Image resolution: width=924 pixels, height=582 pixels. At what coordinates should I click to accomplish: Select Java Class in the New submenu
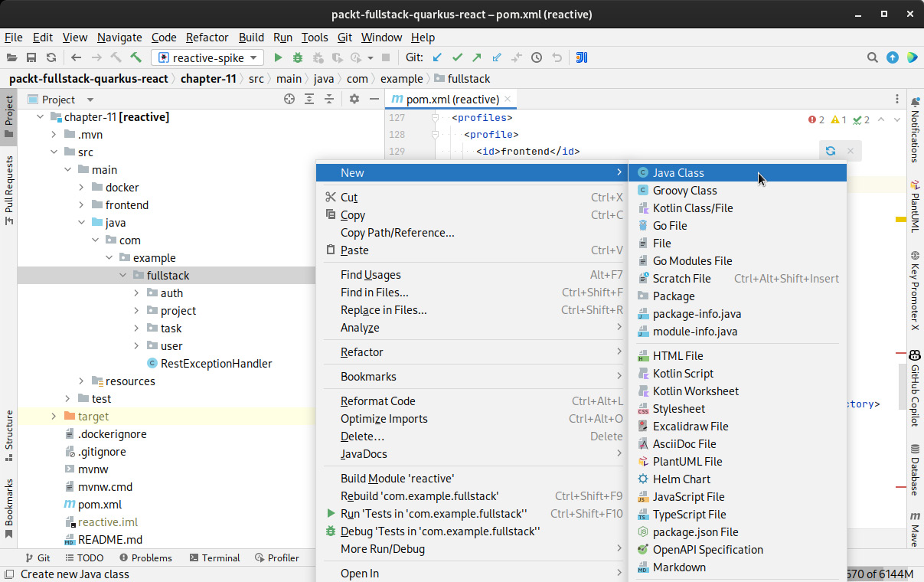coord(679,172)
